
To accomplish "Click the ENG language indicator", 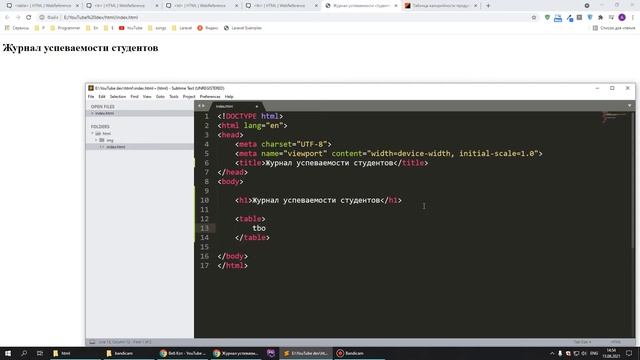I will pos(594,353).
